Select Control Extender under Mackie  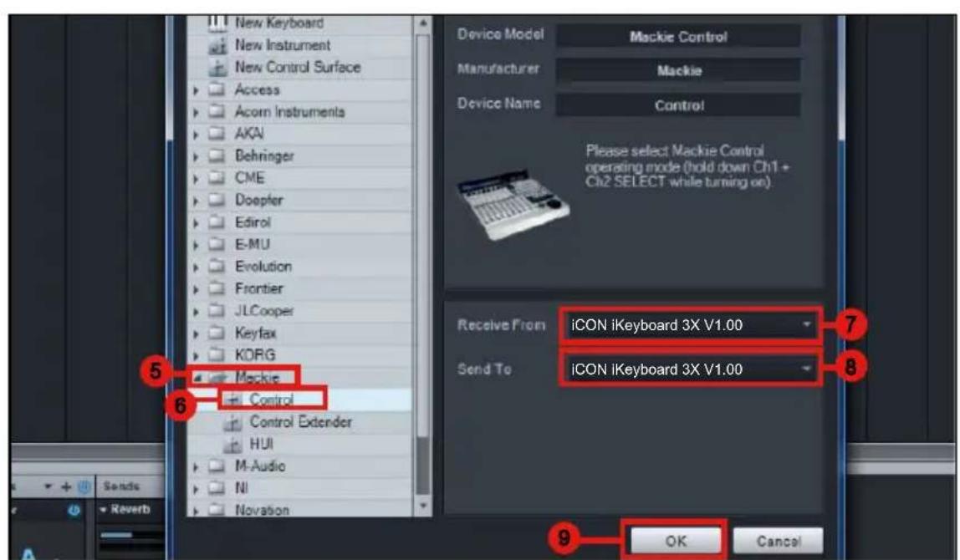[x=300, y=422]
